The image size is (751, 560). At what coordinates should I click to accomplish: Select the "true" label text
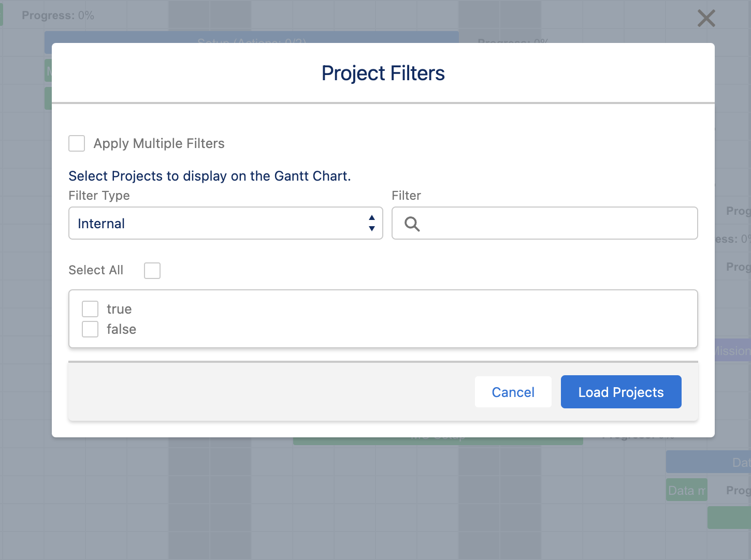coord(119,308)
